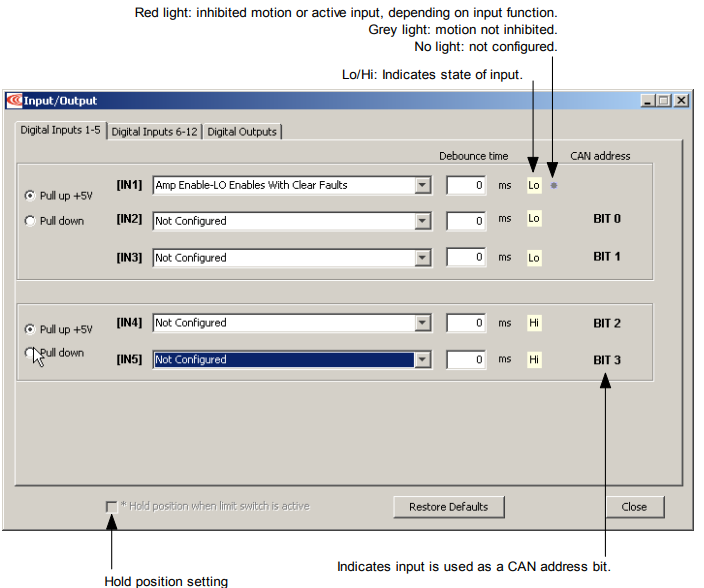Viewport: 704px width, 588px height.
Task: Click the IN1 combo box showing Amp Enable-LO
Action: coord(292,185)
